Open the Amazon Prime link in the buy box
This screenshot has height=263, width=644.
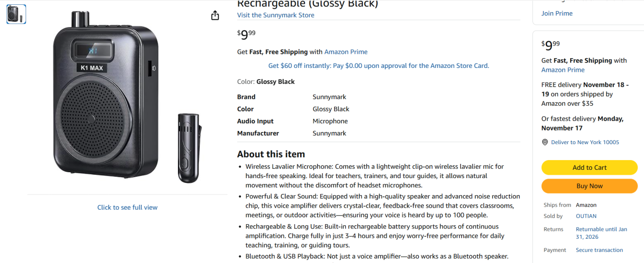coord(563,70)
